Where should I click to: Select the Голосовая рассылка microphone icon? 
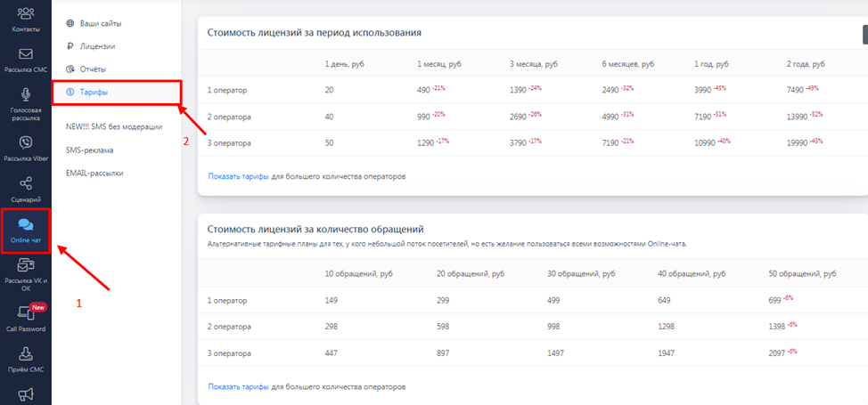(x=26, y=95)
